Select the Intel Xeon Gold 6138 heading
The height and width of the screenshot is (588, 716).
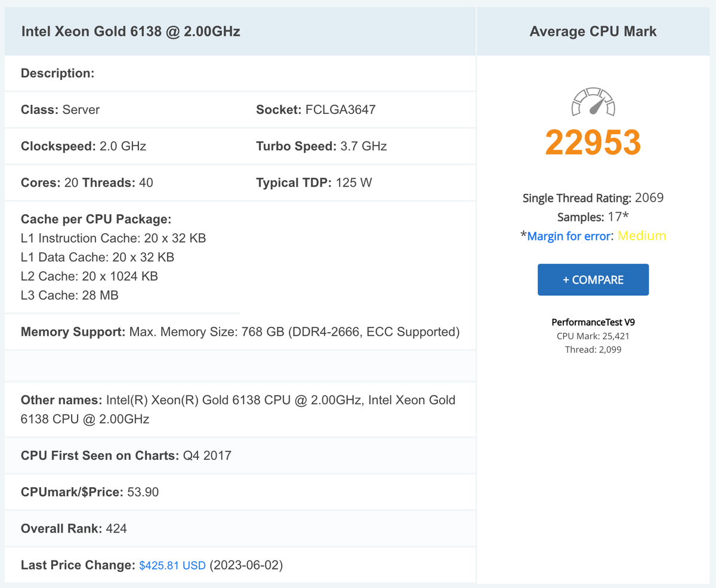point(131,32)
